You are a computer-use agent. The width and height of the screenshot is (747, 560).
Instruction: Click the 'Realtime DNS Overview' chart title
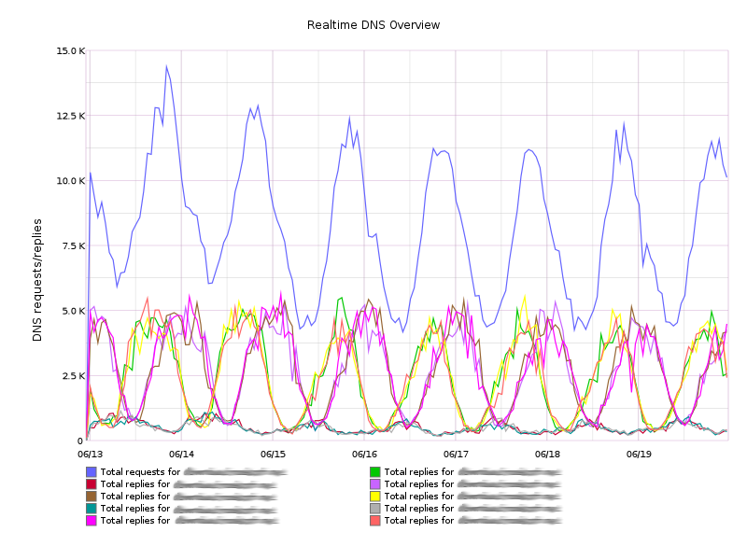[373, 25]
